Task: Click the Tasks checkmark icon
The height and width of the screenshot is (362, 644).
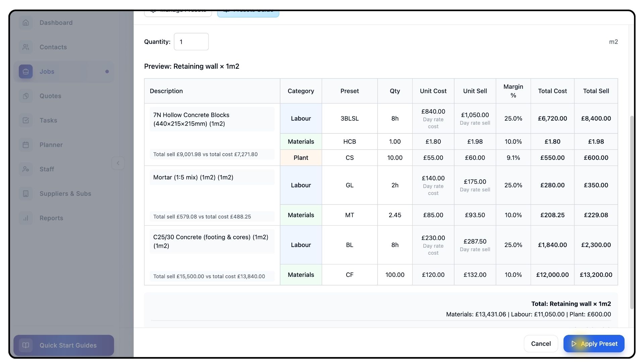Action: 26,121
